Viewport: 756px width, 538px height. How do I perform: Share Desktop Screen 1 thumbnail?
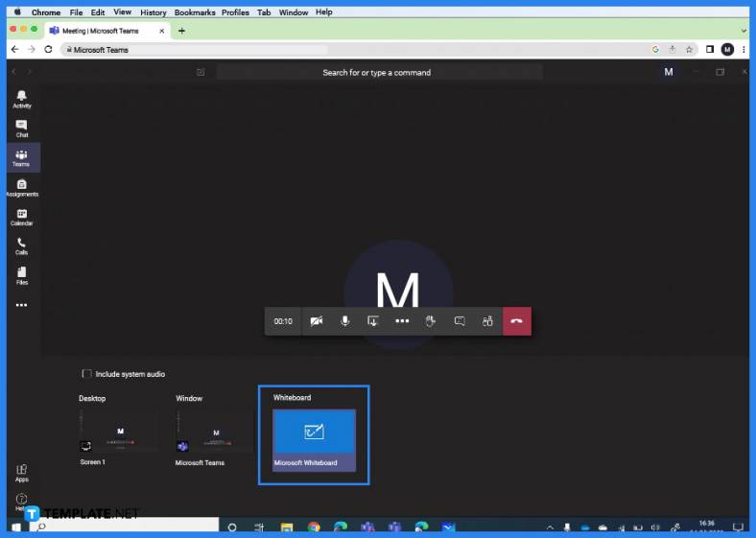pyautogui.click(x=119, y=431)
